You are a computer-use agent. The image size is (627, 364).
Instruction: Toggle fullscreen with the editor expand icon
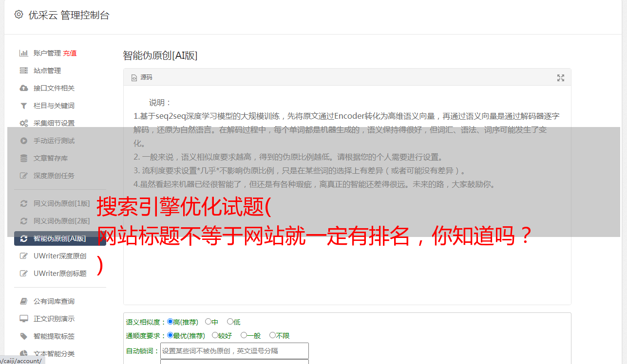(x=561, y=78)
